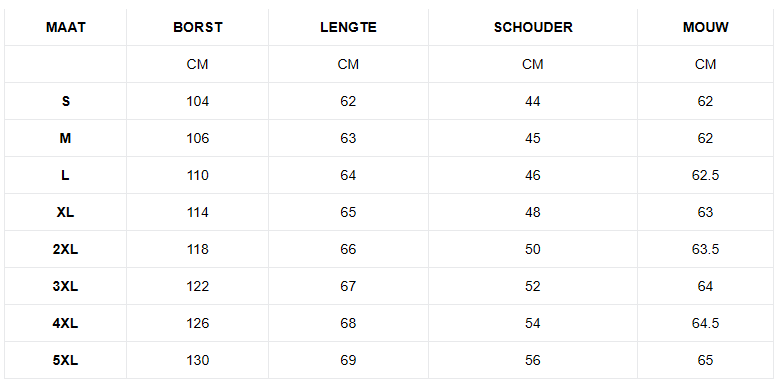Select the 104 chest value for S
This screenshot has width=780, height=384.
pos(197,101)
